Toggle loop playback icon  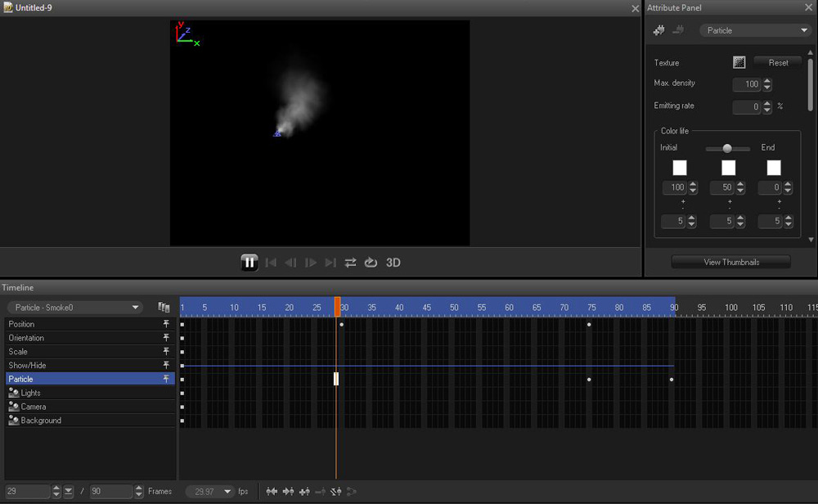pyautogui.click(x=371, y=263)
